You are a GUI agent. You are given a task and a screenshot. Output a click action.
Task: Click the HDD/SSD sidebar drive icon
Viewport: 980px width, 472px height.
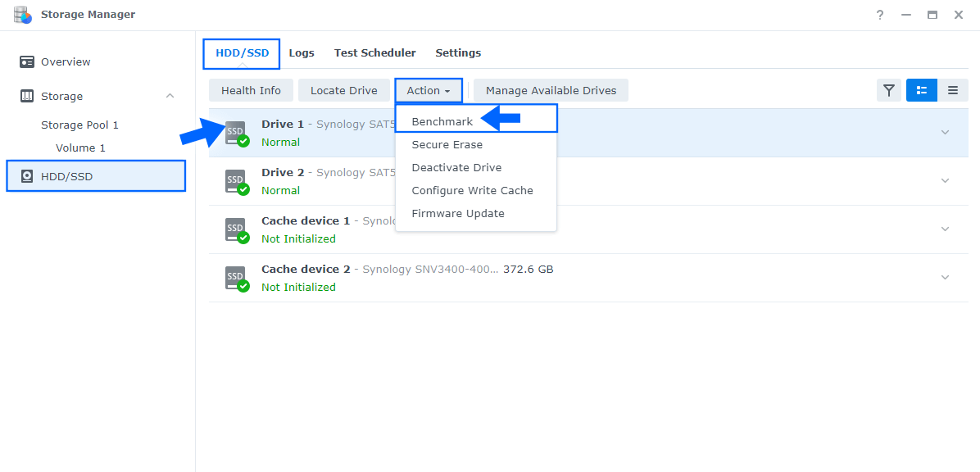click(x=27, y=176)
